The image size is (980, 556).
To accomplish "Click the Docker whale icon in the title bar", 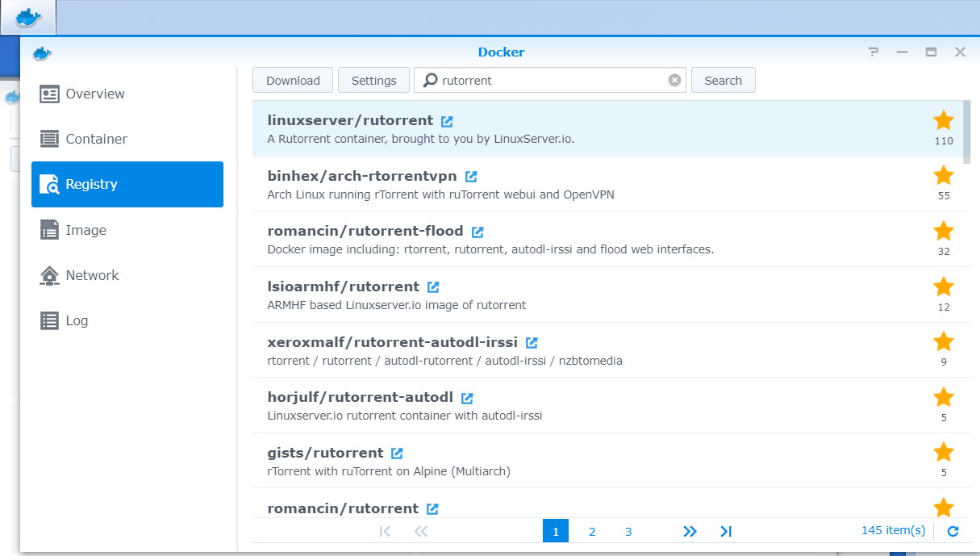I will (x=41, y=52).
